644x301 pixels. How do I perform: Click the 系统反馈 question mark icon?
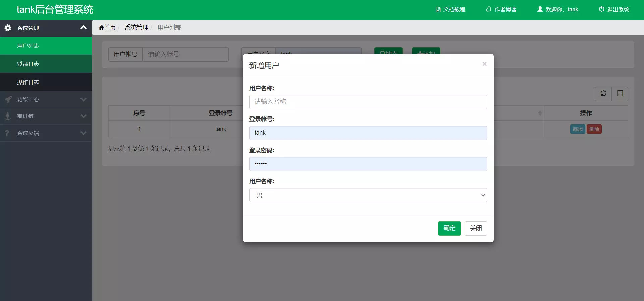[x=7, y=133]
